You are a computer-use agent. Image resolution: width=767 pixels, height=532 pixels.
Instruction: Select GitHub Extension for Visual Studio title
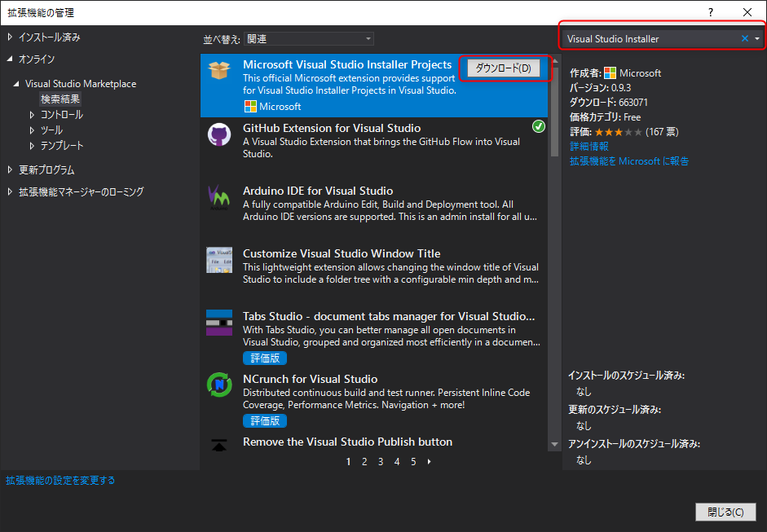click(x=332, y=128)
